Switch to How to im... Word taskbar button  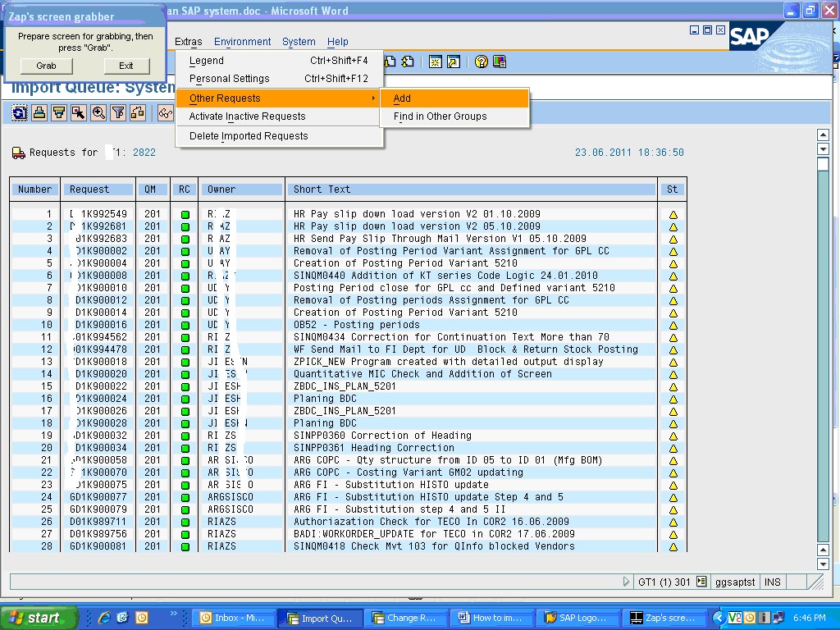[x=492, y=618]
